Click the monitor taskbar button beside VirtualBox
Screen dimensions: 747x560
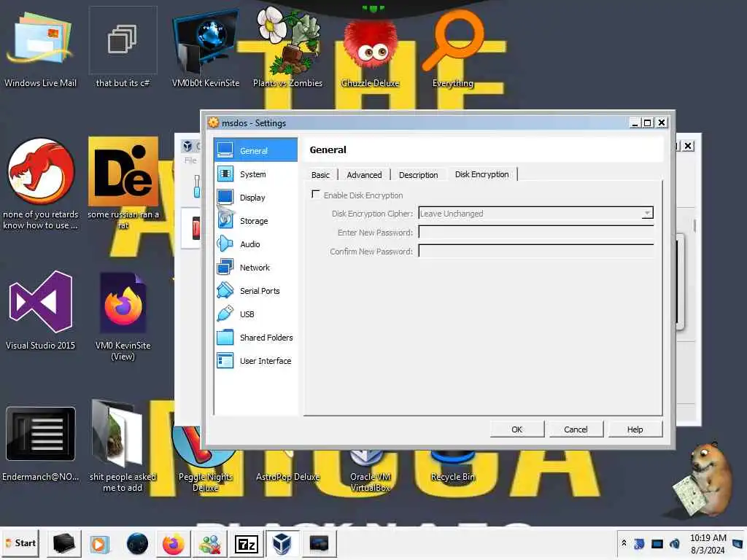(x=319, y=544)
